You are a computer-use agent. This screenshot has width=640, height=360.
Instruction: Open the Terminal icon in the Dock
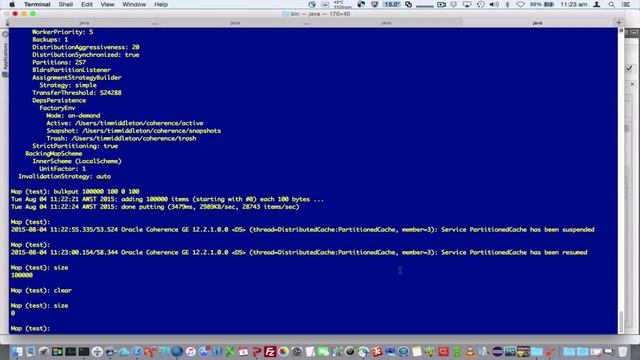click(x=84, y=351)
